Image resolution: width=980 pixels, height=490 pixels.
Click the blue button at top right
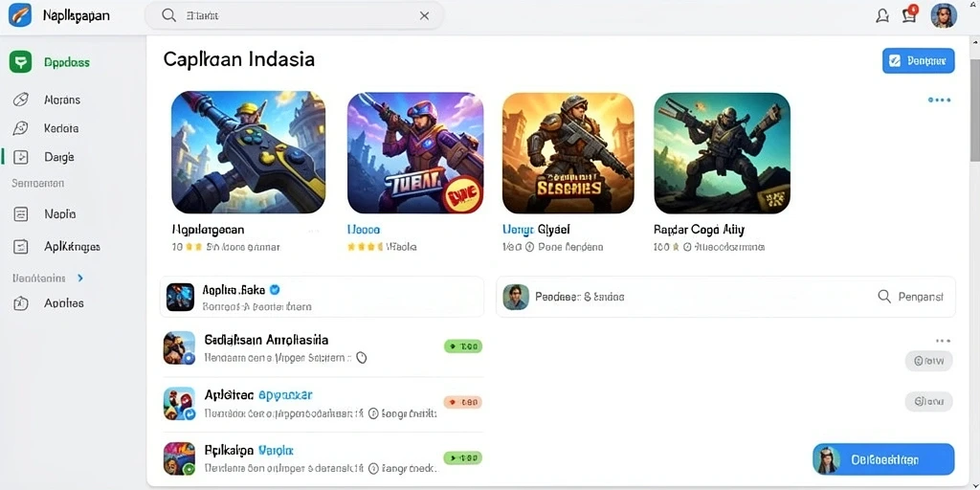[x=918, y=60]
